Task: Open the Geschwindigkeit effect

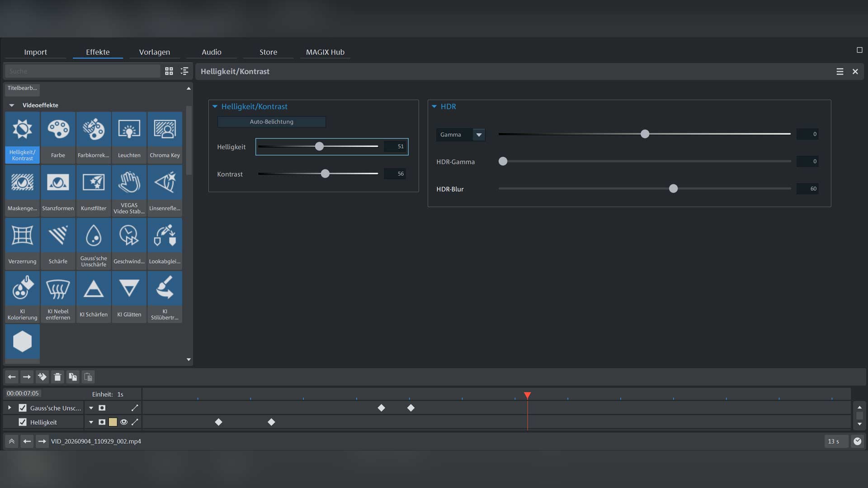Action: pos(129,244)
